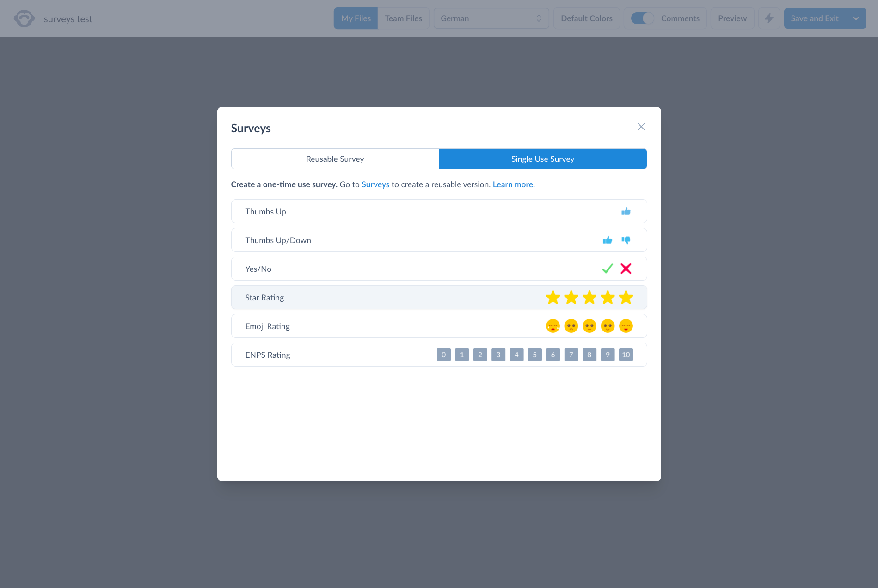Viewport: 878px width, 588px height.
Task: Open the Learn more link
Action: point(513,184)
